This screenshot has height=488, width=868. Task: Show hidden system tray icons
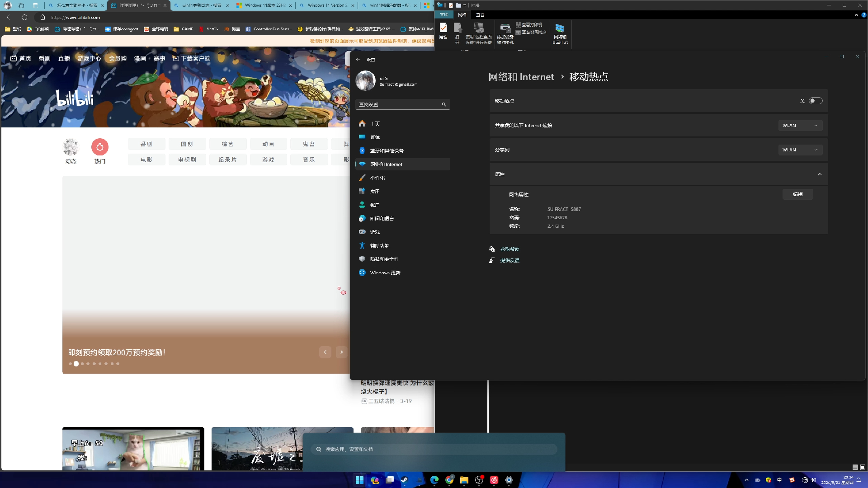(746, 480)
